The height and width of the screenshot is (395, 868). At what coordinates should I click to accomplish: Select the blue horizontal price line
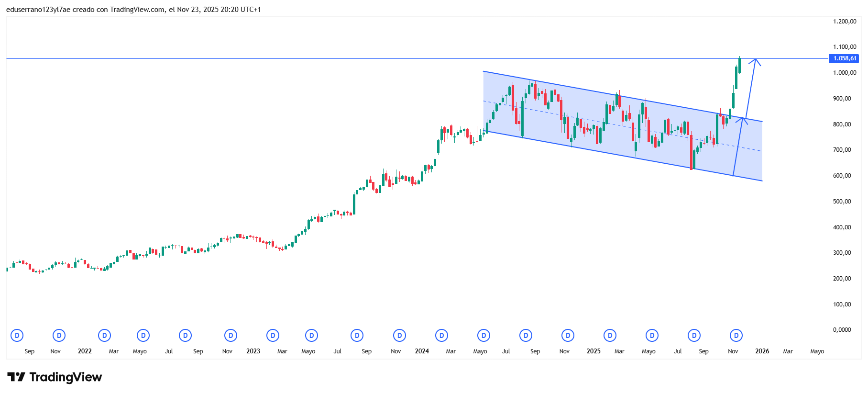[x=287, y=58]
